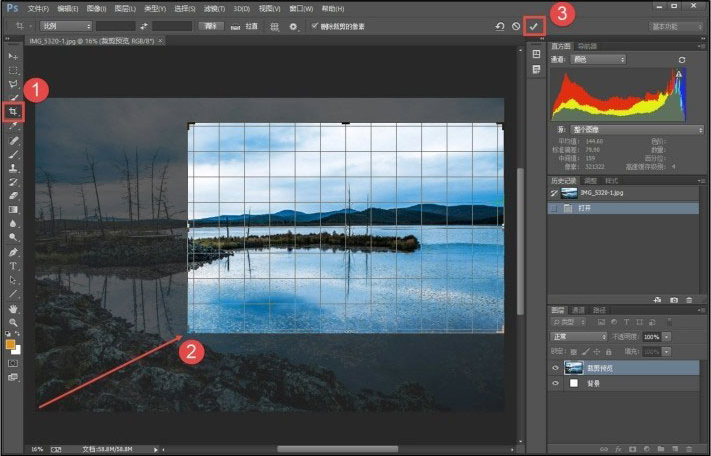Open the layer blend mode dropdown

(578, 336)
